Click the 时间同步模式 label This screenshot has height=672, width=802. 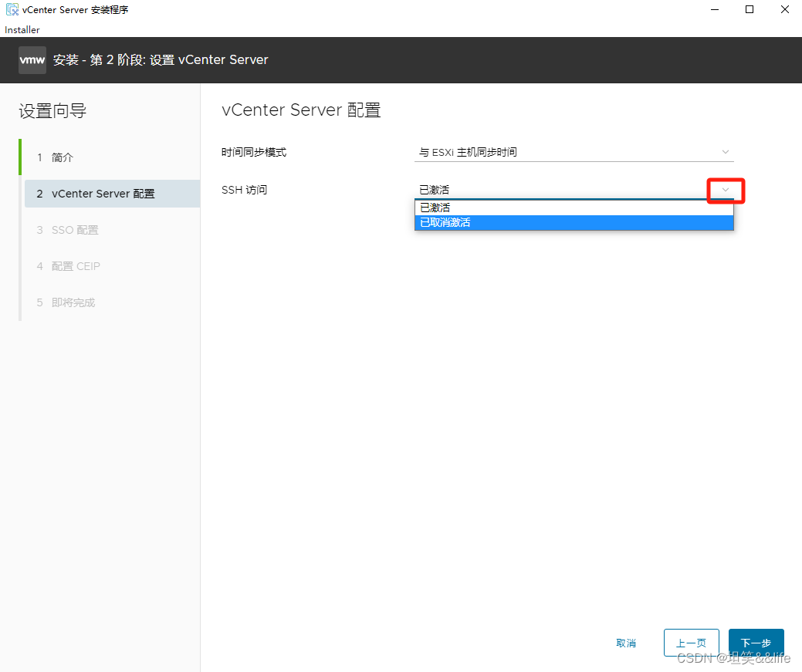(x=254, y=152)
